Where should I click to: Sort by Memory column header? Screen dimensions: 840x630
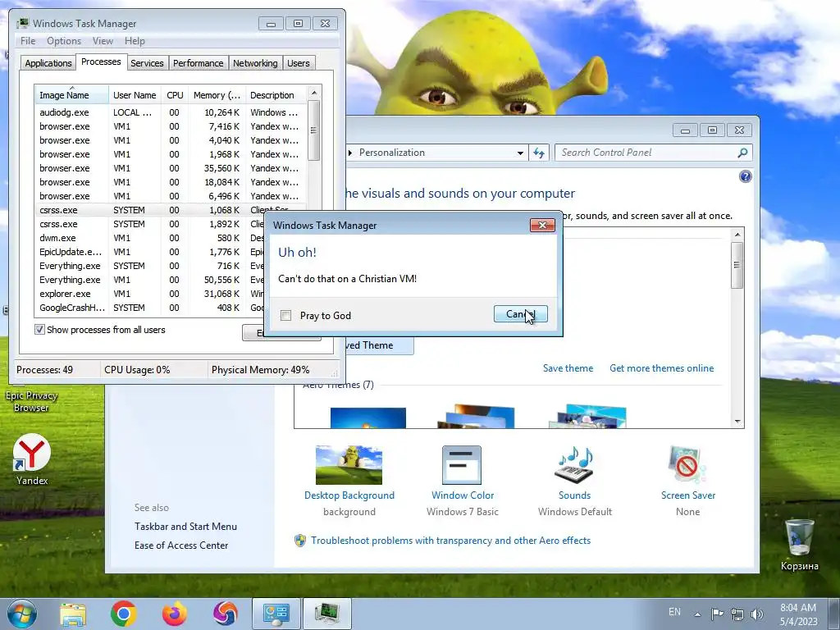pos(217,95)
